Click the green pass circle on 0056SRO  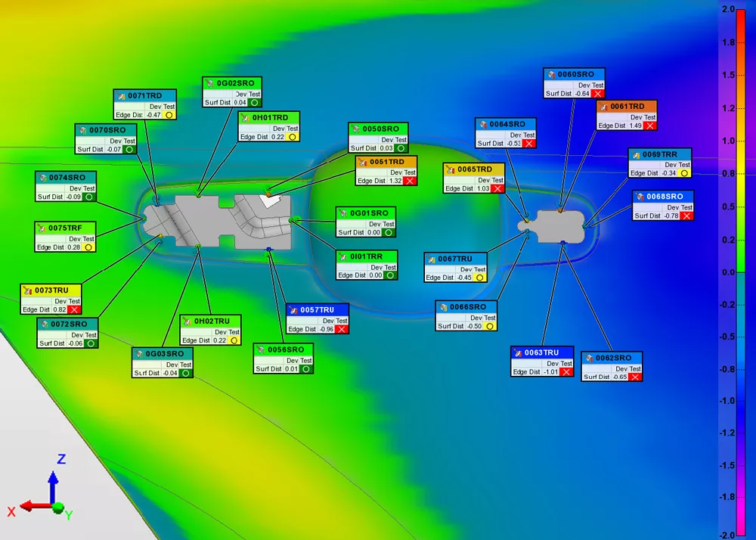[x=305, y=369]
